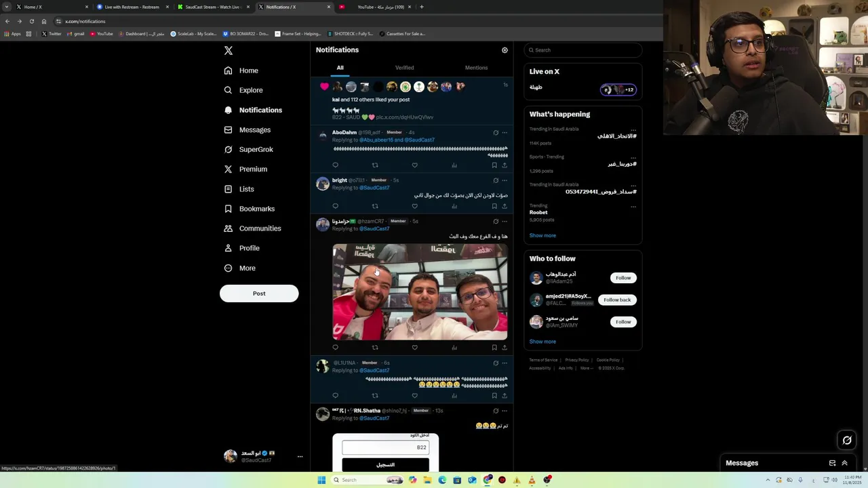Viewport: 868px width, 488px height.
Task: Open the More menu in the sidebar
Action: click(x=240, y=268)
